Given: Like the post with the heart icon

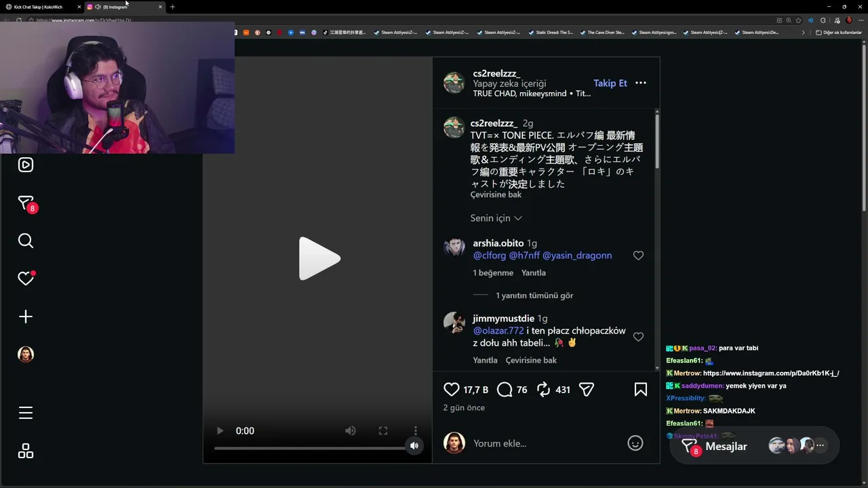Looking at the screenshot, I should tap(452, 389).
